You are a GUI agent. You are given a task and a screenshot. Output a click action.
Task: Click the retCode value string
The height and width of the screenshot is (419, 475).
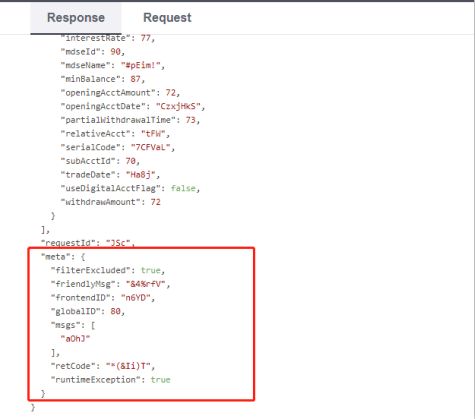point(128,366)
